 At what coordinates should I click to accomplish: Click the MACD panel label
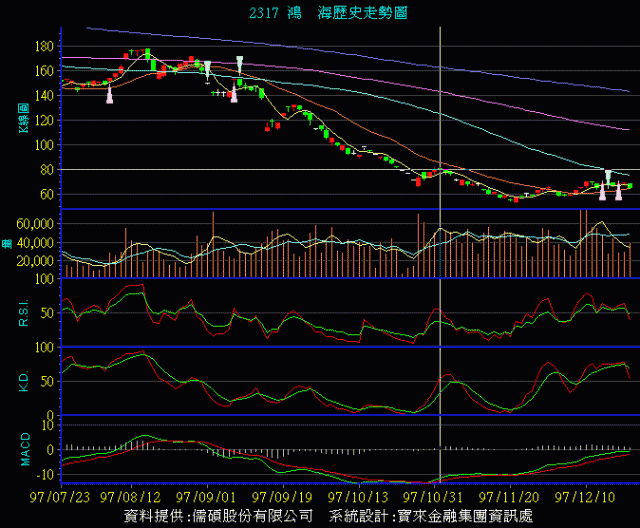[25, 449]
